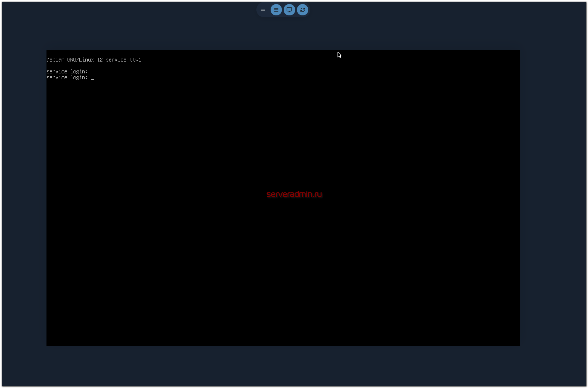This screenshot has height=388, width=588.
Task: Click the word 'service' in the top banner line
Action: [116, 60]
